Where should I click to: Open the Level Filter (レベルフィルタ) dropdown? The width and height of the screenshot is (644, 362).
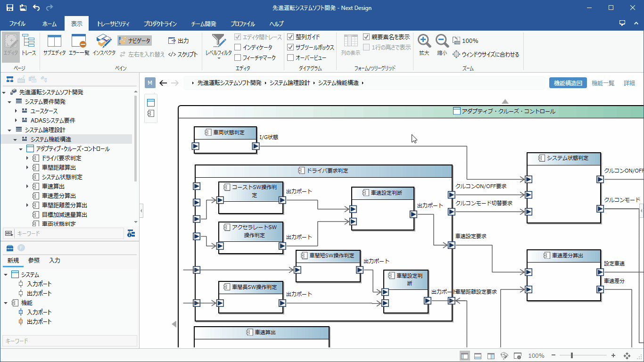219,46
